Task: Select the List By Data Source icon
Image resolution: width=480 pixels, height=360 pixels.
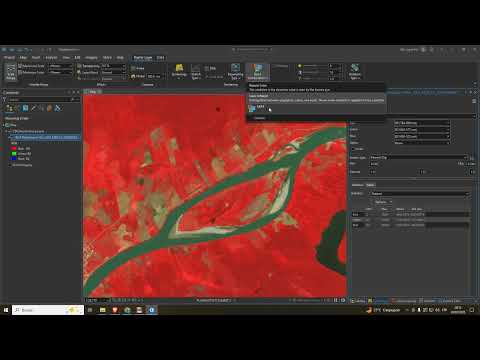Action: click(x=17, y=108)
